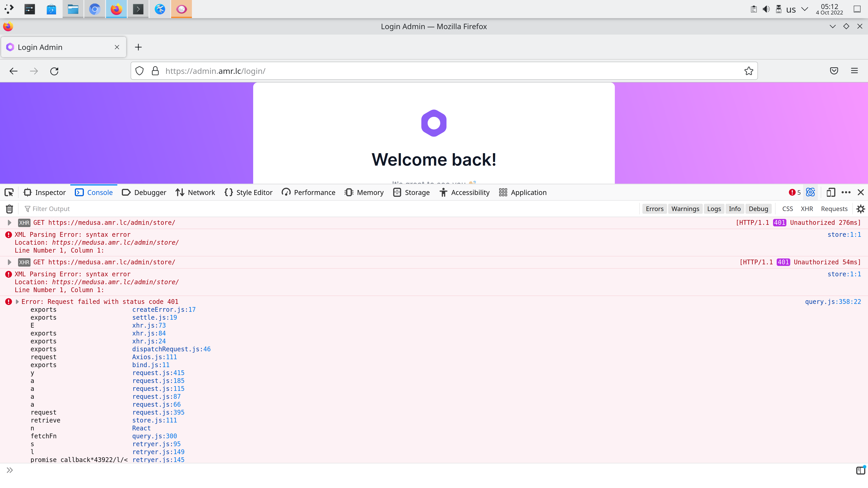Clear the console output with trash icon

pos(9,209)
